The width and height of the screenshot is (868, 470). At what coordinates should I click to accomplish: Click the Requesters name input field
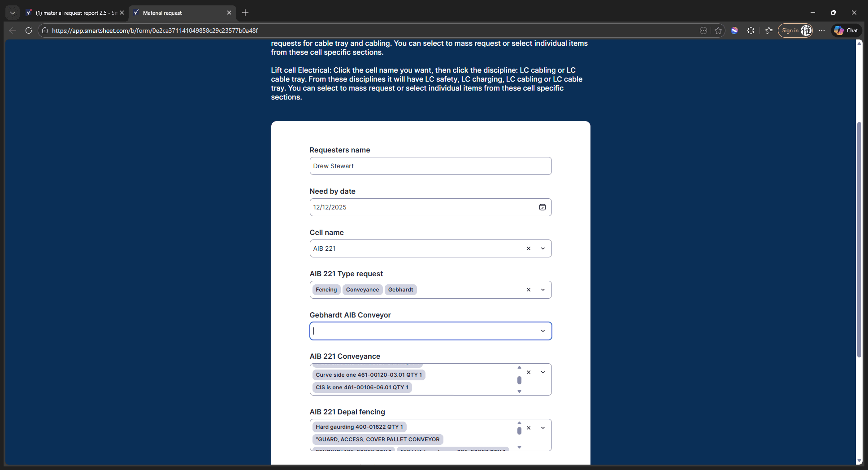point(430,166)
